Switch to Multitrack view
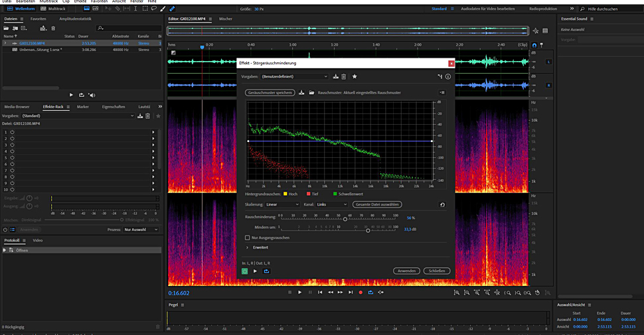 [x=53, y=9]
